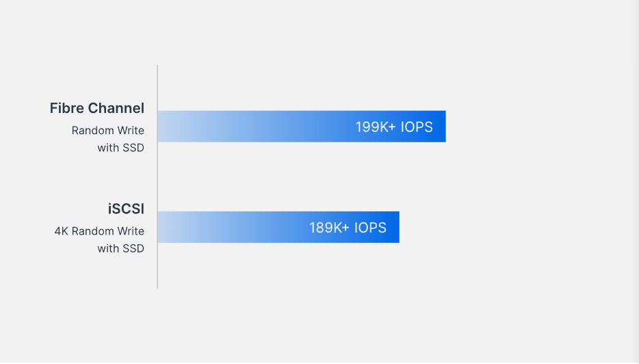Click "with SSD" below 4K Random Write

point(120,248)
